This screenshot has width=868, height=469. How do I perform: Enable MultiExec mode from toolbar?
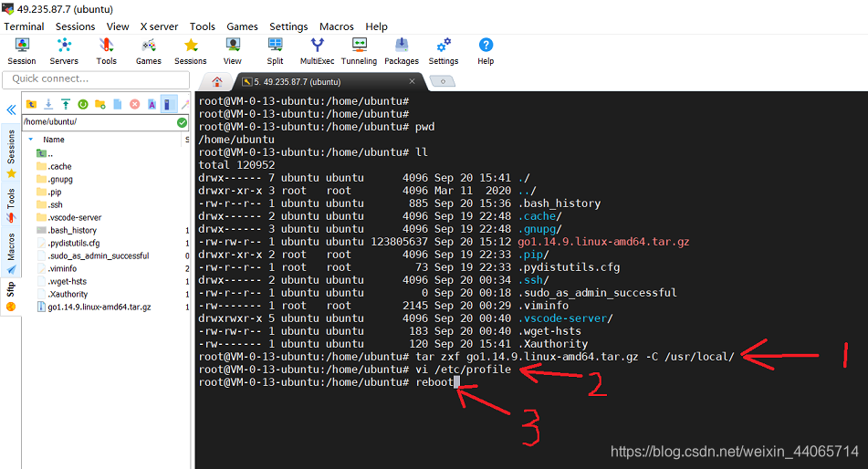point(318,51)
